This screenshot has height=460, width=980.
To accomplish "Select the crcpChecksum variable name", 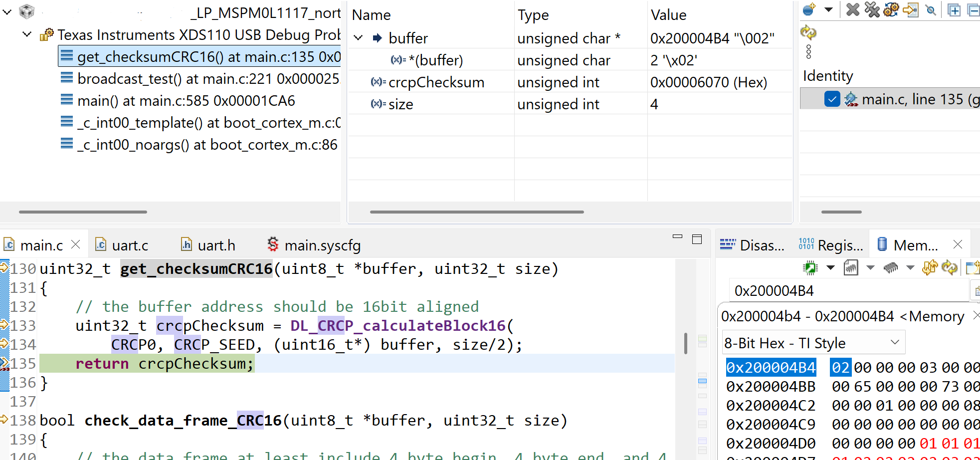I will pyautogui.click(x=436, y=82).
